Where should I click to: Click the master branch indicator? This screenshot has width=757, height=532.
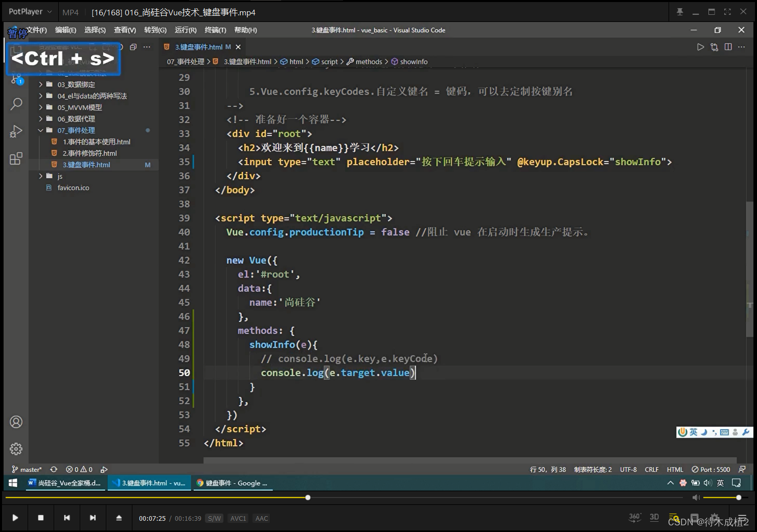tap(27, 469)
